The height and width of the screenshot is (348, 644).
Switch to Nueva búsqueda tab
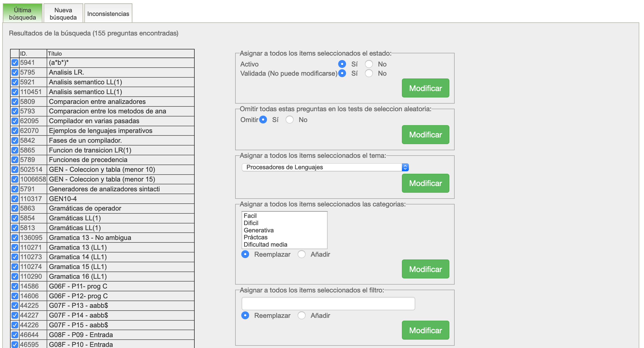[63, 14]
